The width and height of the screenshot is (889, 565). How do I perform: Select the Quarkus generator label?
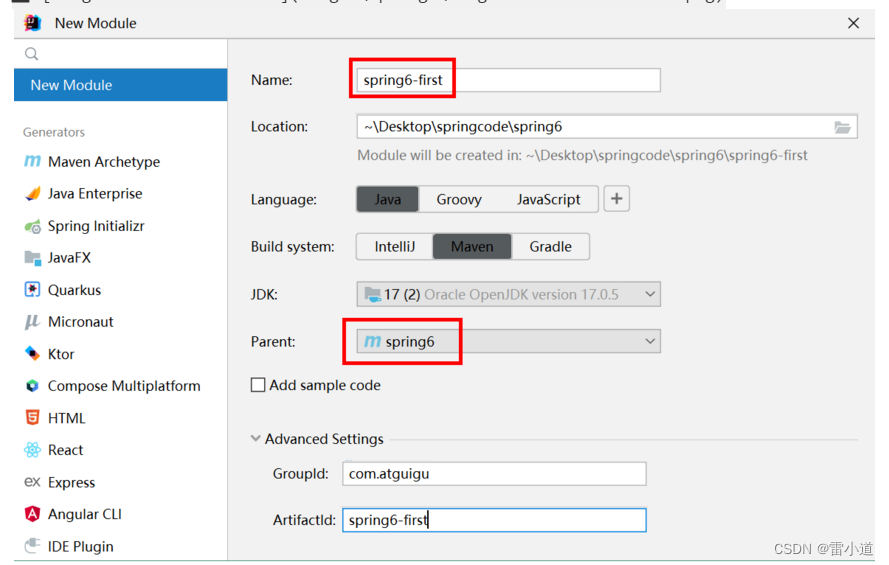[74, 290]
